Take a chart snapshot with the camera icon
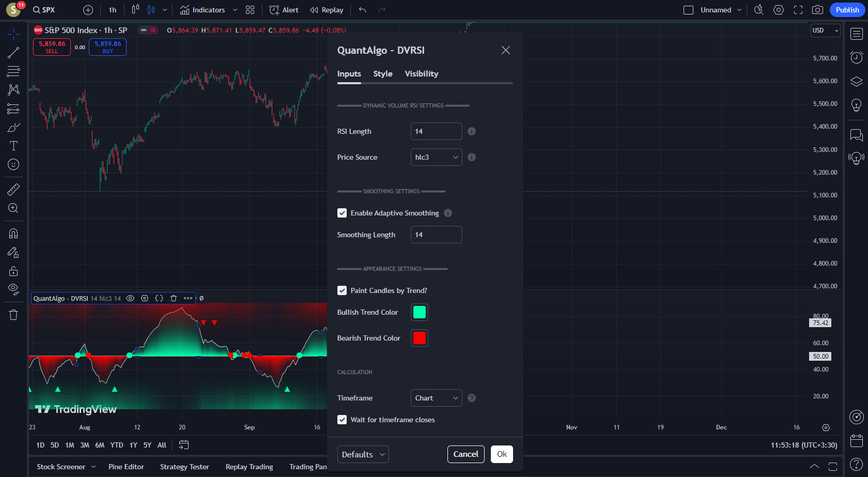 817,10
